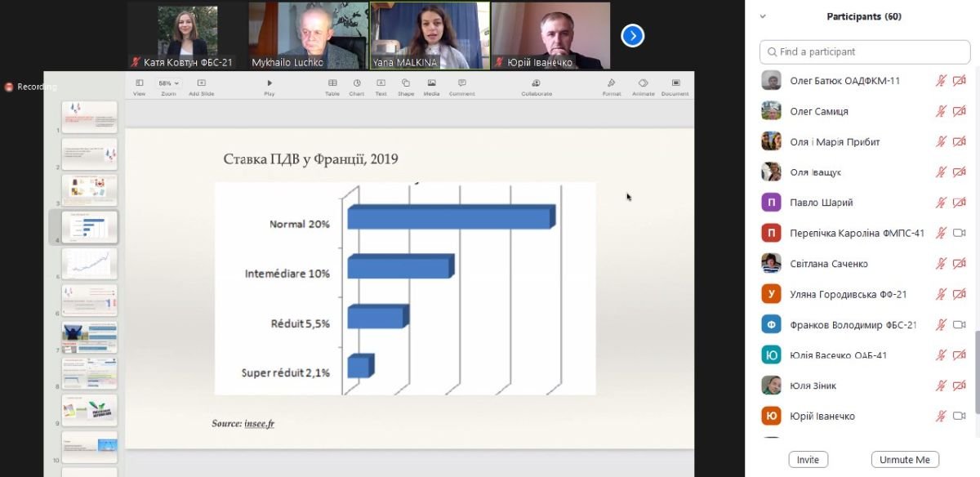Click the Normal 20% bar in chart
The height and width of the screenshot is (477, 980).
pos(451,218)
